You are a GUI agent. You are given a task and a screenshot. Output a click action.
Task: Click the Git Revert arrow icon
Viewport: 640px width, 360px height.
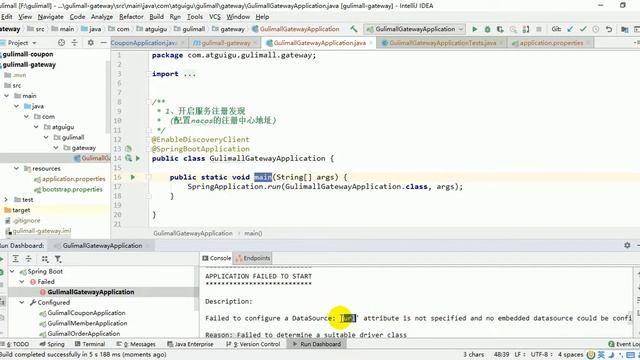click(x=609, y=29)
